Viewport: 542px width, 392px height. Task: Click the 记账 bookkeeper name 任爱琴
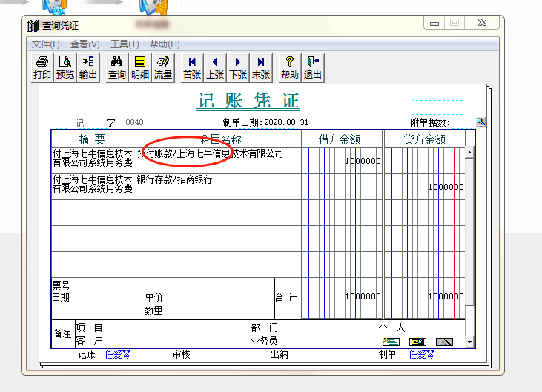point(118,354)
